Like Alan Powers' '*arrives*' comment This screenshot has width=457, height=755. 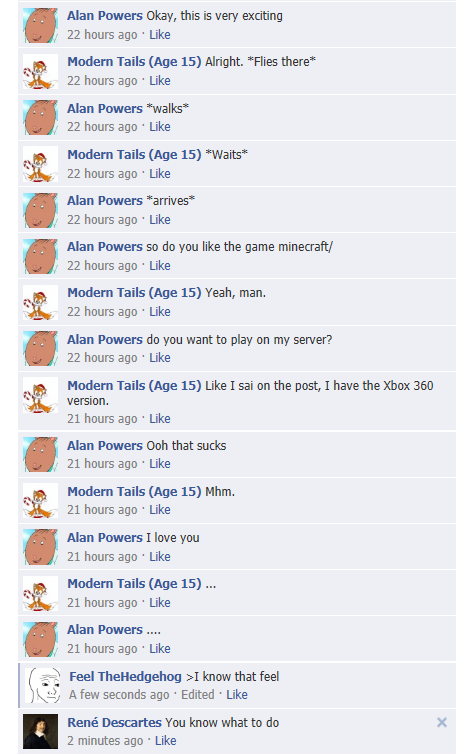tap(159, 220)
